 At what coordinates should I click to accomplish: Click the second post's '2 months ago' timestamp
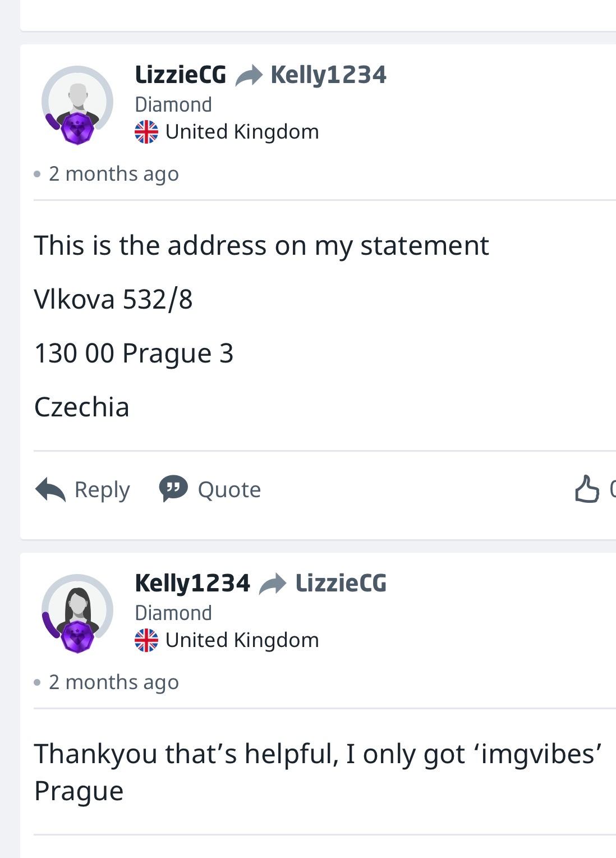click(113, 682)
